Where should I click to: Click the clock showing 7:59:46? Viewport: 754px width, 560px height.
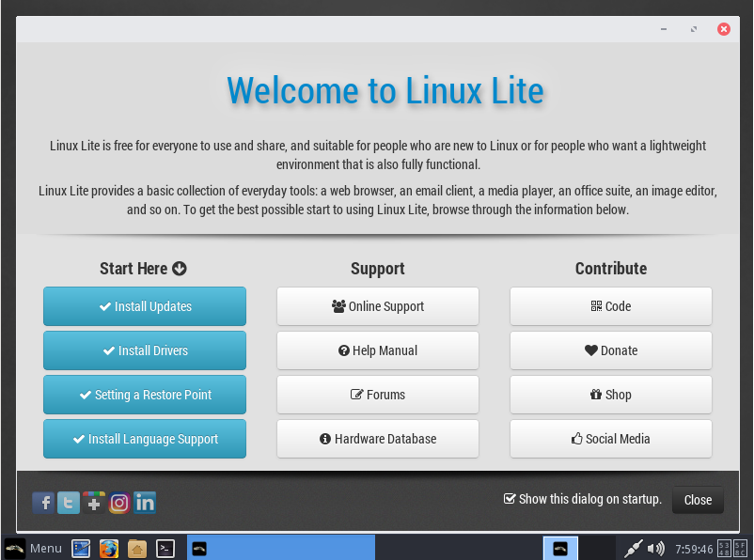(694, 549)
